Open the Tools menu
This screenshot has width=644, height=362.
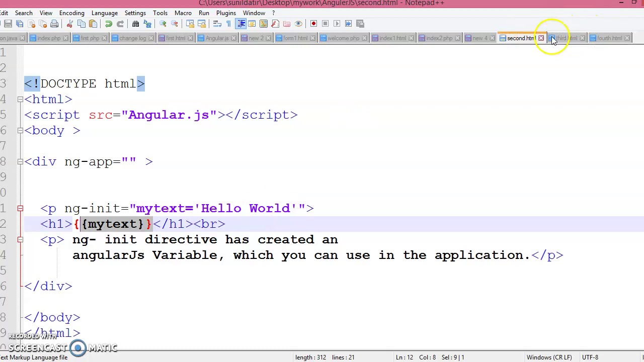(x=160, y=13)
